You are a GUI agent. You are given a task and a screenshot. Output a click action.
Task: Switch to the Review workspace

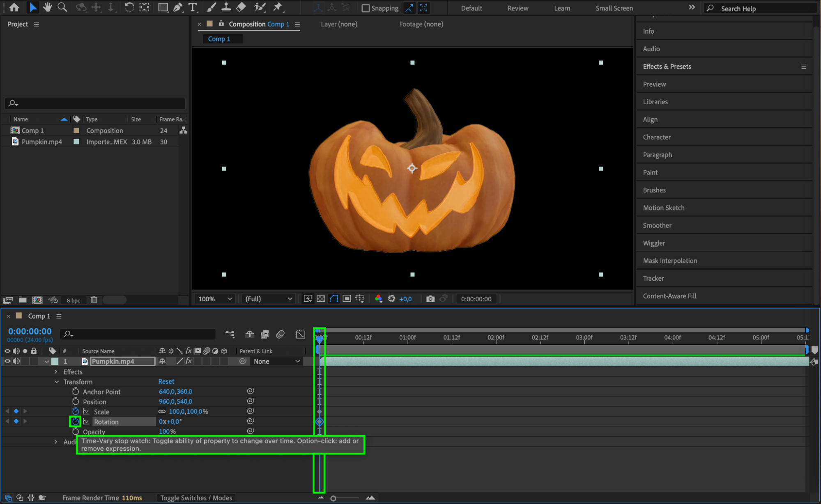pyautogui.click(x=517, y=8)
